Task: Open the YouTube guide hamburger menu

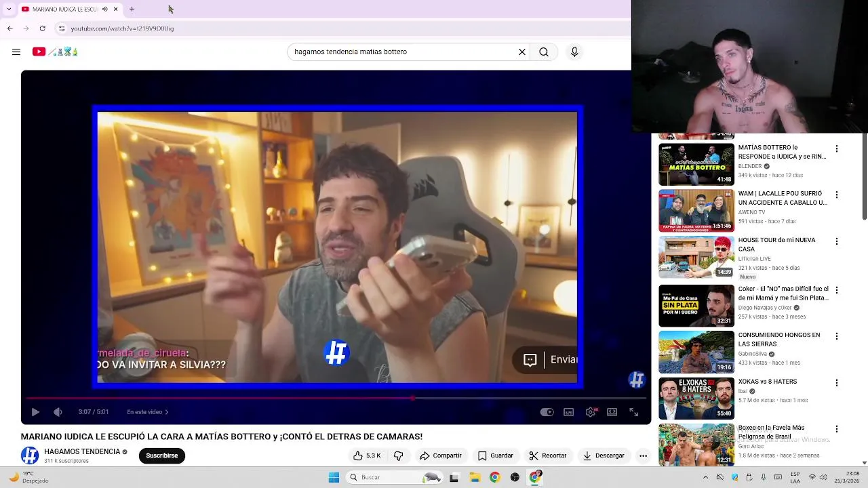Action: click(16, 52)
